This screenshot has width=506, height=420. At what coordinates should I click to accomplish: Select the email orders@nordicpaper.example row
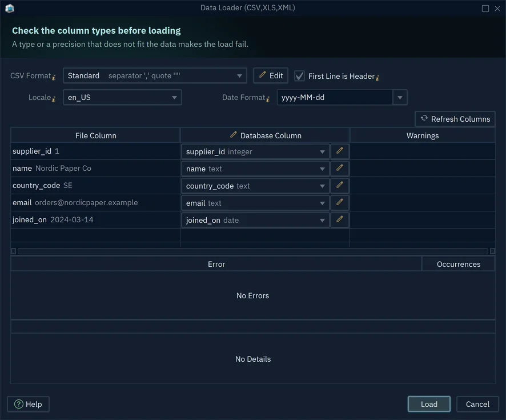(x=95, y=202)
